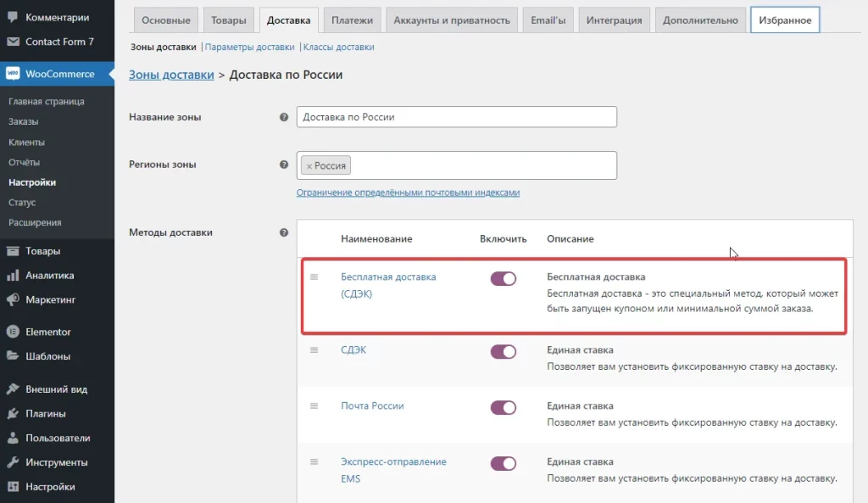Image resolution: width=868 pixels, height=503 pixels.
Task: Click the Contact Form 7 envelope icon
Action: (x=12, y=41)
